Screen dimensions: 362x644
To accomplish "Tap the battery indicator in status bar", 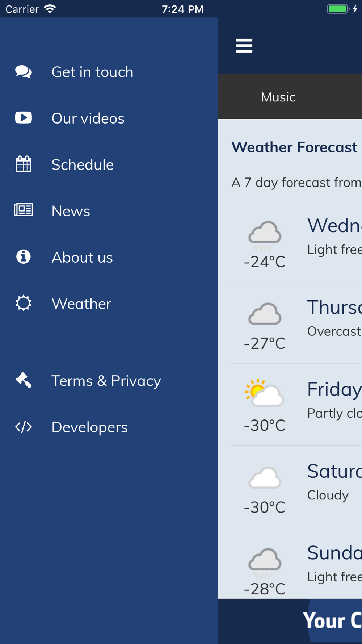I will click(338, 9).
